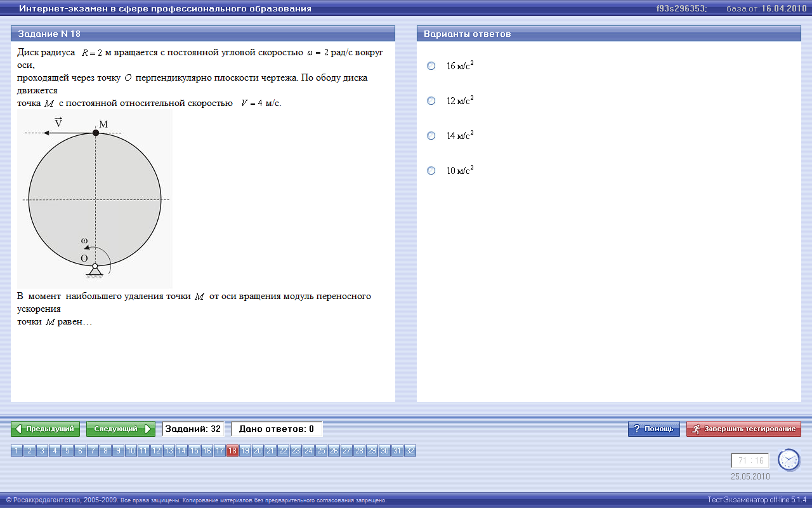Screen dimensions: 812x508
Task: Switch to question 21
Action: 270,451
